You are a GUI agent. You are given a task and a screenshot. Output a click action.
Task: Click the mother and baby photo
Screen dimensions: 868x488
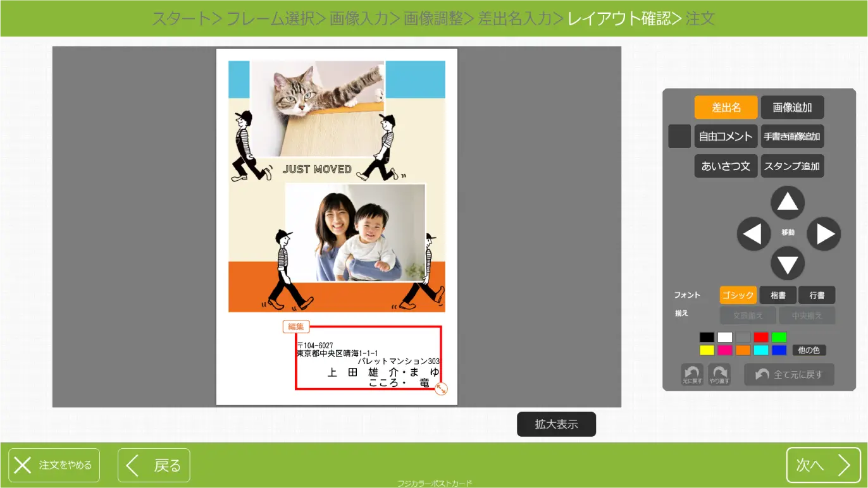355,233
